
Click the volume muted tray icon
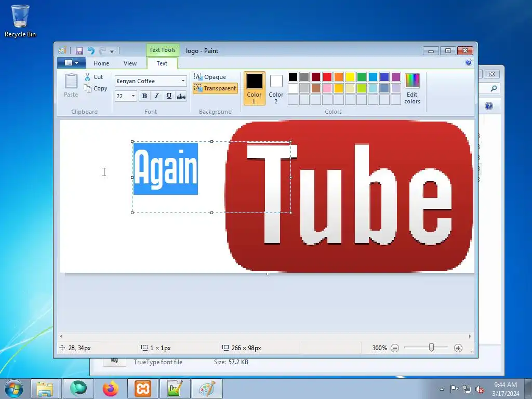click(x=480, y=390)
